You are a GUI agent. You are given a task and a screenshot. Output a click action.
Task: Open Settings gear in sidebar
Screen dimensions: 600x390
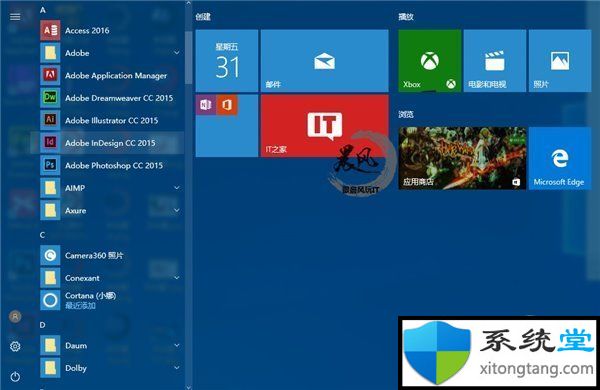point(15,346)
